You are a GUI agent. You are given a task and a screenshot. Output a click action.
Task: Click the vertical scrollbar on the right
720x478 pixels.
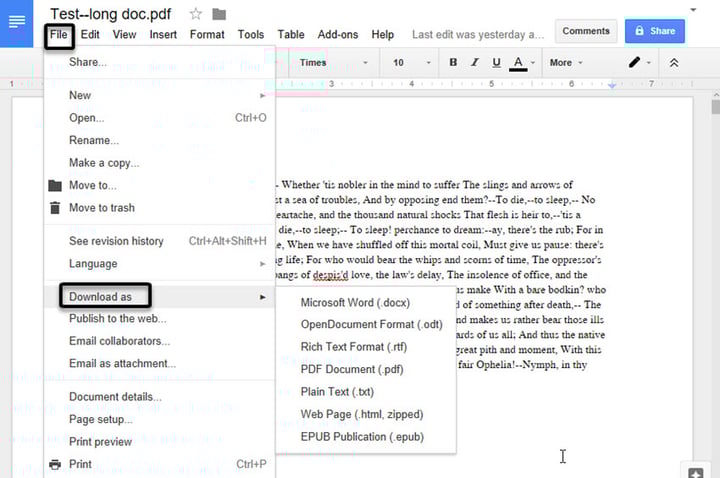(x=714, y=250)
